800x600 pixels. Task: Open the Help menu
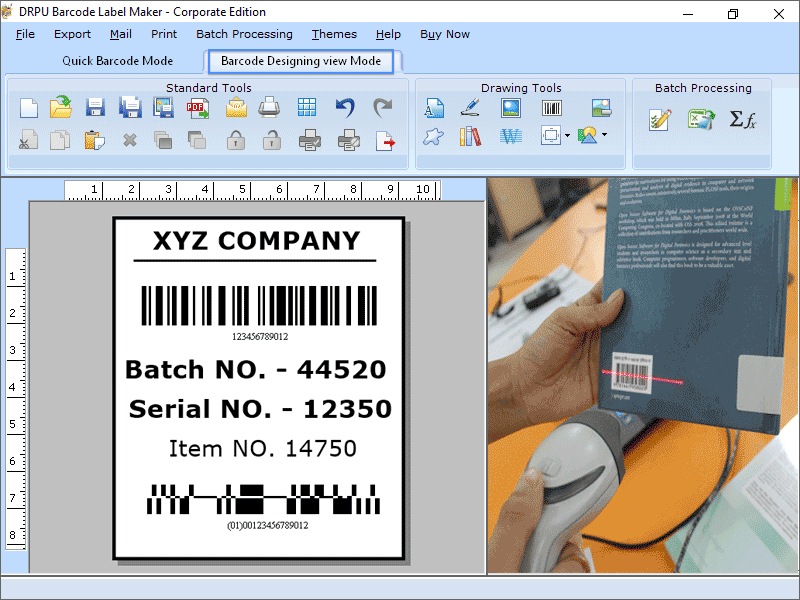[x=388, y=34]
